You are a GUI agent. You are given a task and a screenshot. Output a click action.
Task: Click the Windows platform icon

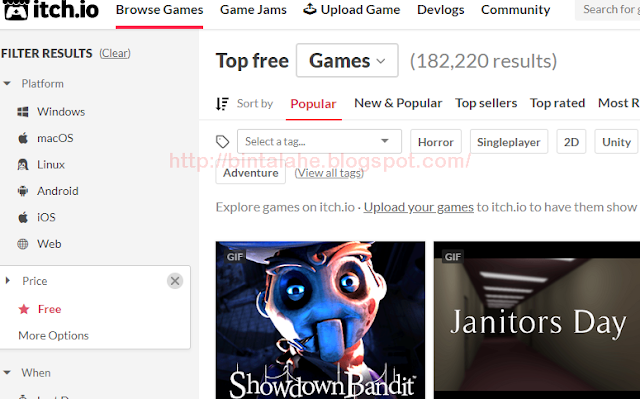pos(23,112)
